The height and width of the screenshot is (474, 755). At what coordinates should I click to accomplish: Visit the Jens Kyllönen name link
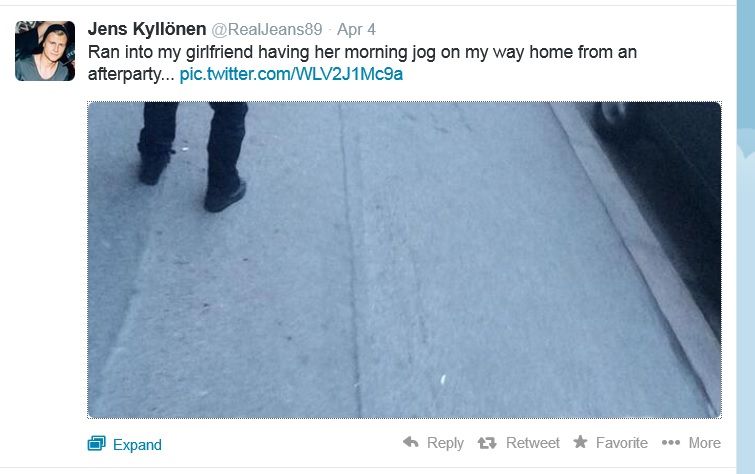(147, 29)
